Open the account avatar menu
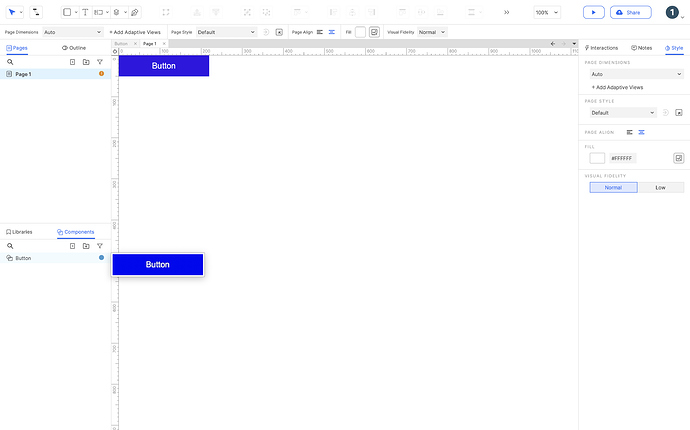The height and width of the screenshot is (430, 690). 672,12
